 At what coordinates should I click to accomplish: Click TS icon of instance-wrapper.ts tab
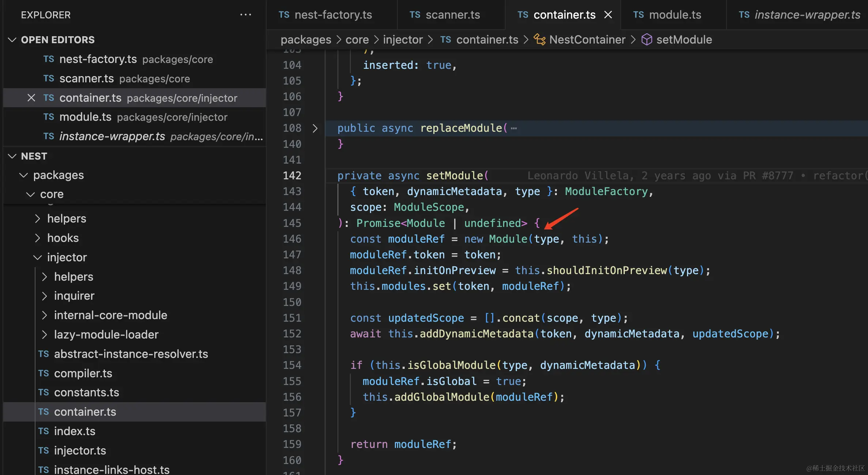click(744, 15)
